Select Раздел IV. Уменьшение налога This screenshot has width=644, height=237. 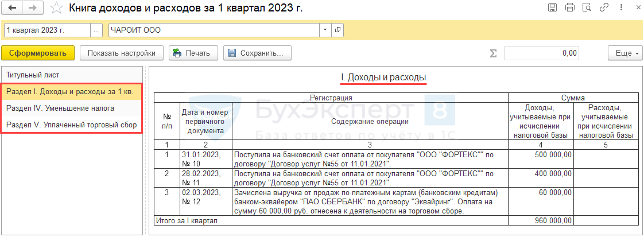tap(72, 108)
